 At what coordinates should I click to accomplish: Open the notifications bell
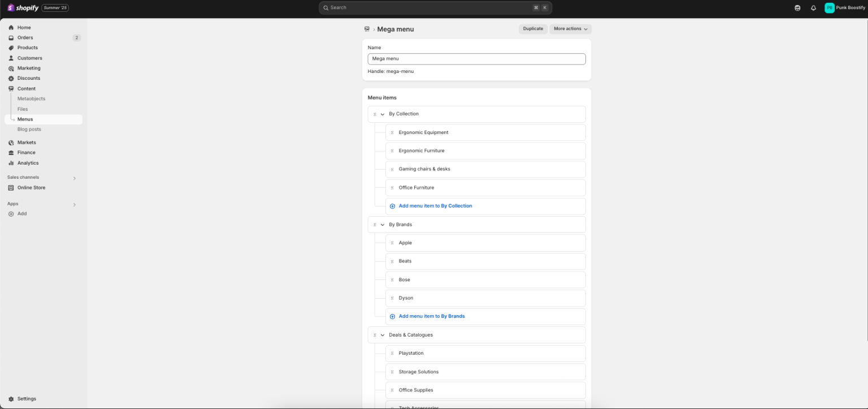[x=813, y=7]
